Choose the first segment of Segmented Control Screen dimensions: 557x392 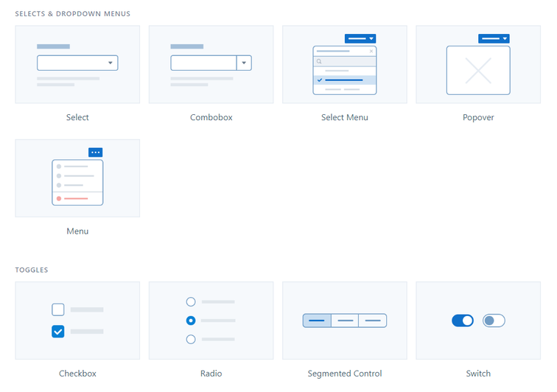[317, 321]
